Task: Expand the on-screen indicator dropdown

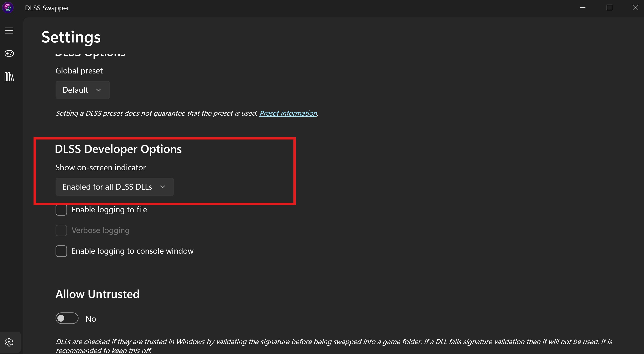Action: click(115, 187)
